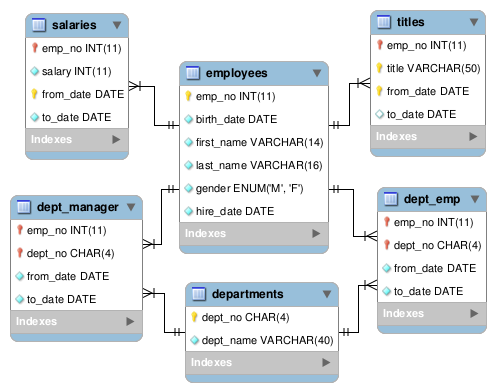Collapse the titles table with header arrow
Screen dimensions: 496x392
point(474,22)
